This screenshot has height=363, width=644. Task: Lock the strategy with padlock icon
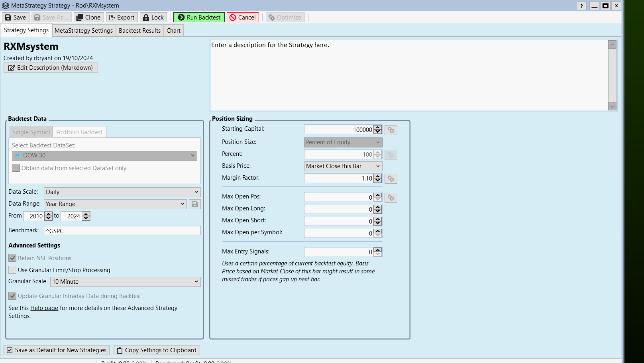click(x=146, y=18)
